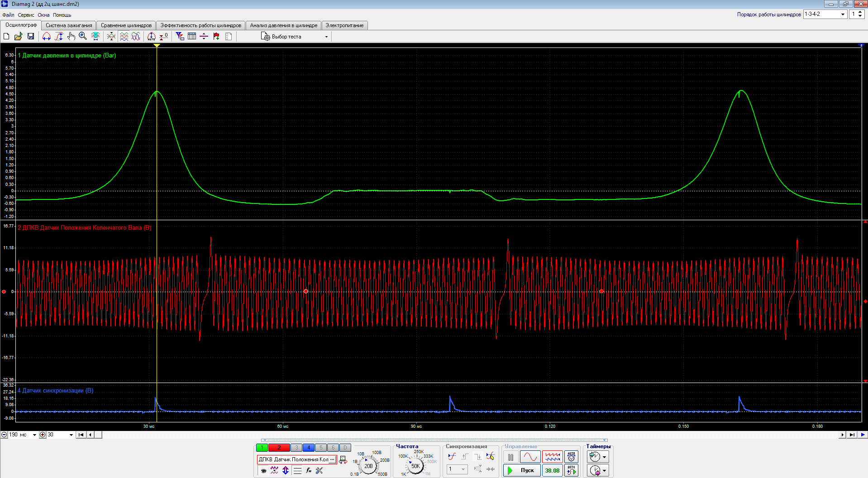The image size is (868, 478).
Task: Activate the hand pan tool
Action: 71,36
